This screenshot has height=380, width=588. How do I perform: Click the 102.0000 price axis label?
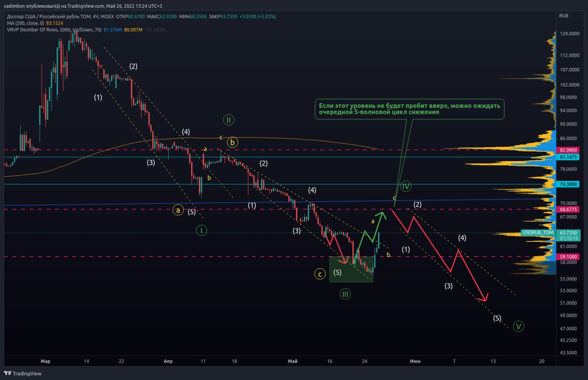point(570,85)
